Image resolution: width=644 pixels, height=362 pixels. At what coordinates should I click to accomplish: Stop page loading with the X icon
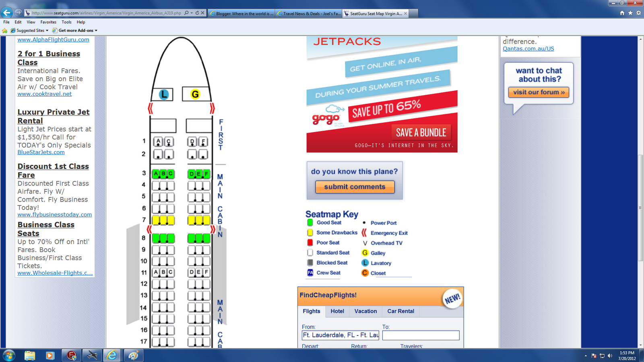pyautogui.click(x=202, y=13)
